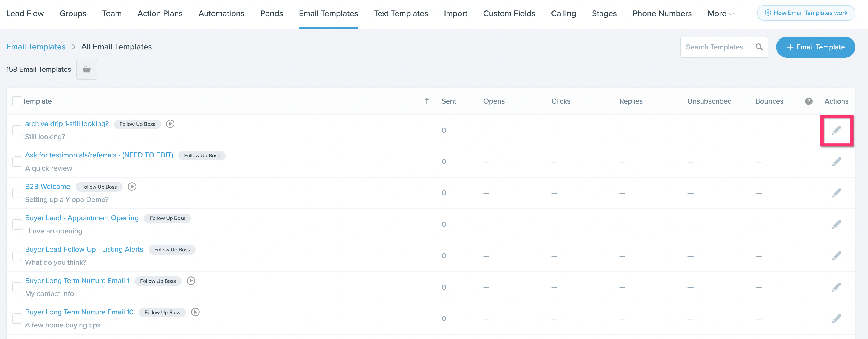Viewport: 868px width, 339px height.
Task: Open the Lead Flow tab
Action: pyautogui.click(x=25, y=14)
